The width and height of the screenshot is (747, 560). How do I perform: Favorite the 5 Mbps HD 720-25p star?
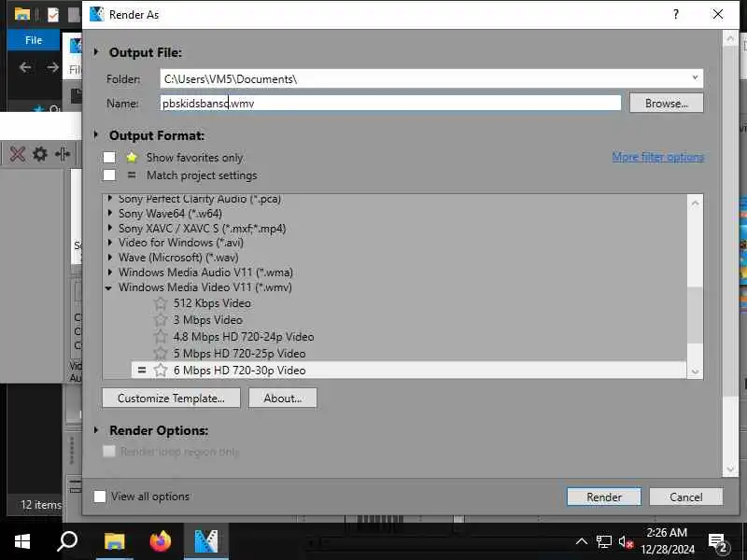(x=161, y=354)
